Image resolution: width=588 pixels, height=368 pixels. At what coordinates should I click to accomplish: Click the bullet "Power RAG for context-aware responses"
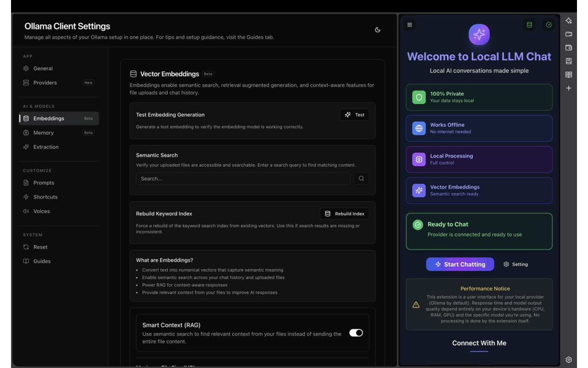185,285
